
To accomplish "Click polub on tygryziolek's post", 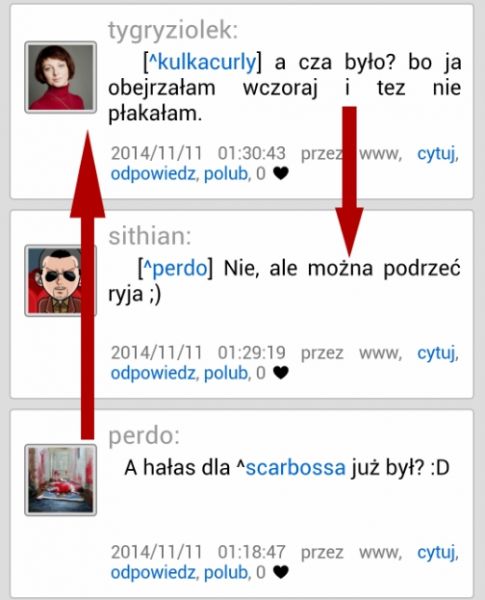I will point(226,174).
